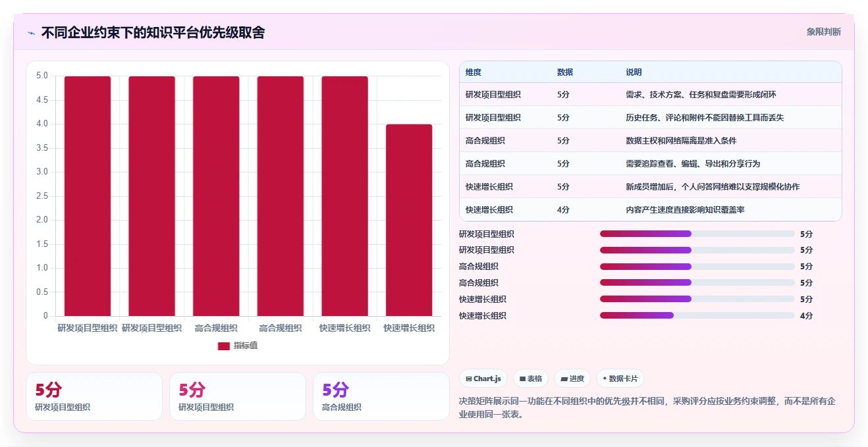
Task: Click the 0.5 tick on the y-axis
Action: point(41,292)
